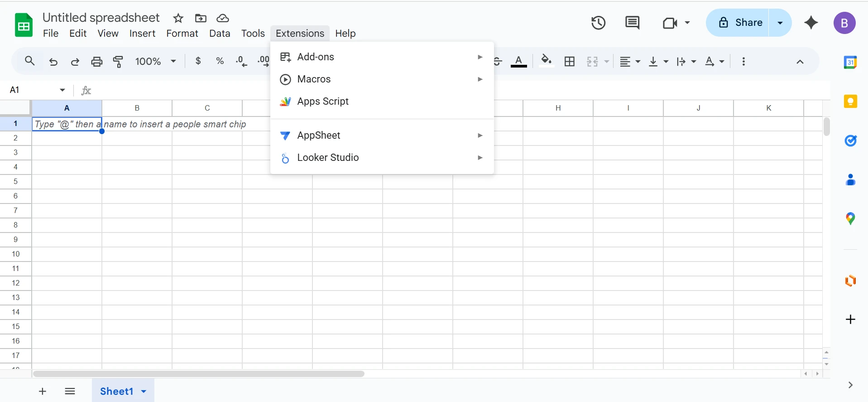This screenshot has width=868, height=402.
Task: Select column H header
Action: pos(558,108)
